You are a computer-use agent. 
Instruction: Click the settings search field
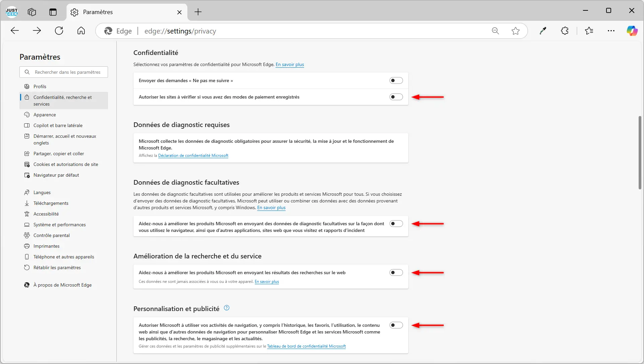(x=67, y=72)
